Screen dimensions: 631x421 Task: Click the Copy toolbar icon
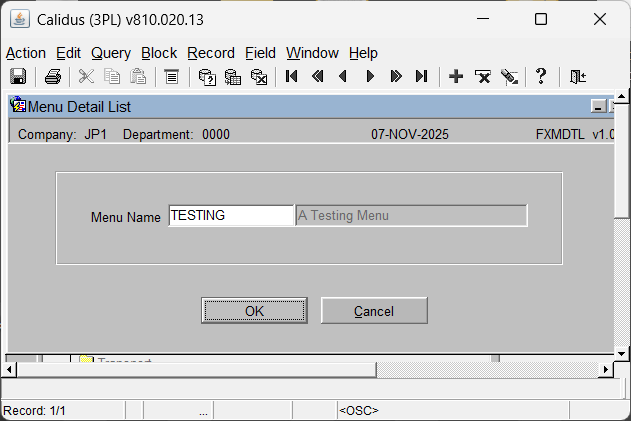[x=112, y=76]
